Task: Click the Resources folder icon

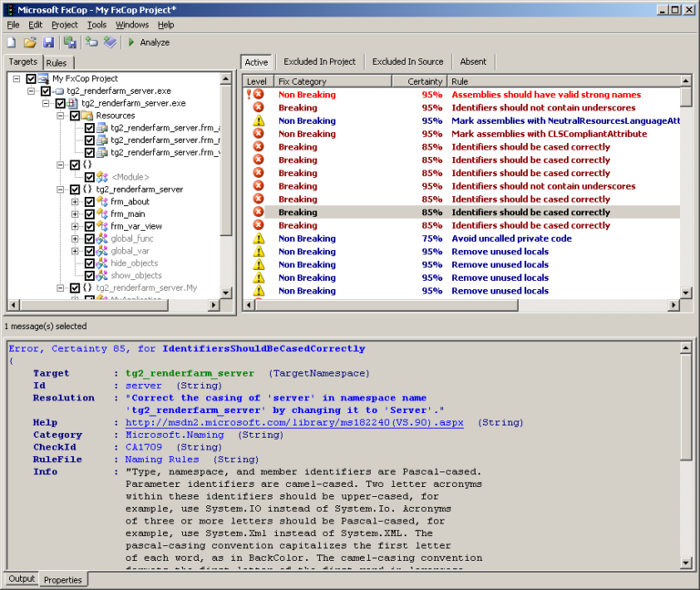Action: [87, 116]
